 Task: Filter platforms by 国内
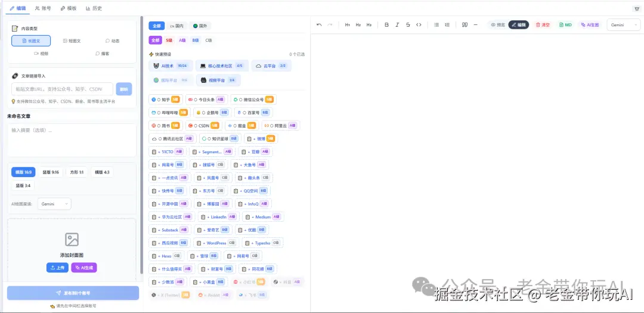(x=177, y=26)
